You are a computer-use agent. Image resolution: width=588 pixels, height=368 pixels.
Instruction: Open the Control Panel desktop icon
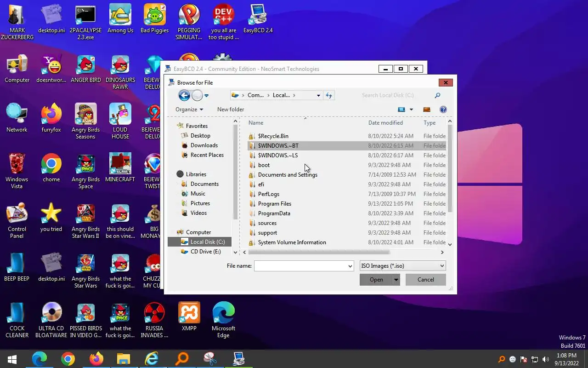pyautogui.click(x=17, y=221)
